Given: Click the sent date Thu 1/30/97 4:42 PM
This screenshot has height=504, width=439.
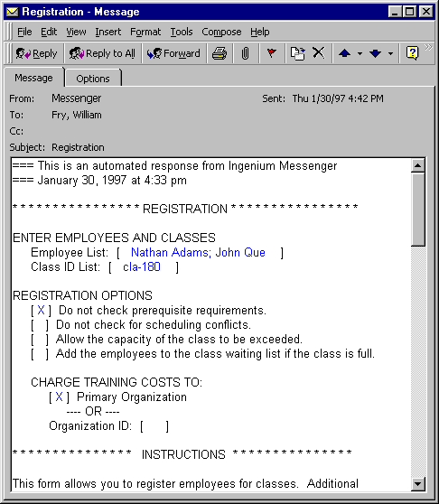Looking at the screenshot, I should coord(338,98).
